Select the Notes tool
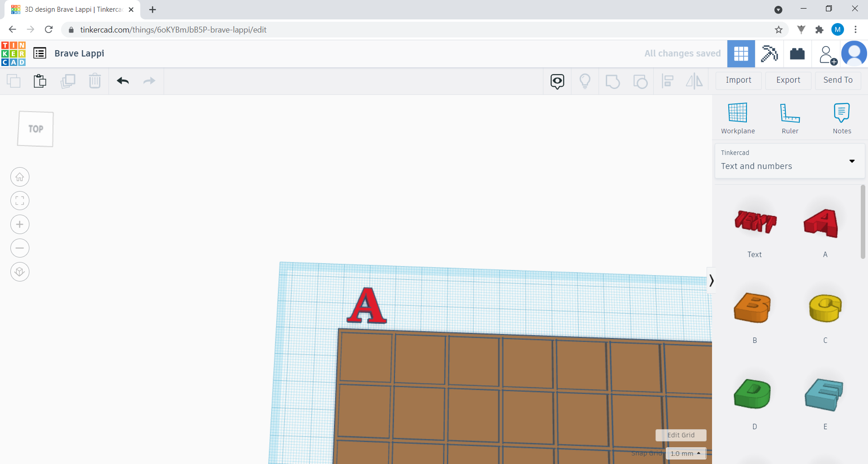This screenshot has width=868, height=464. 842,118
